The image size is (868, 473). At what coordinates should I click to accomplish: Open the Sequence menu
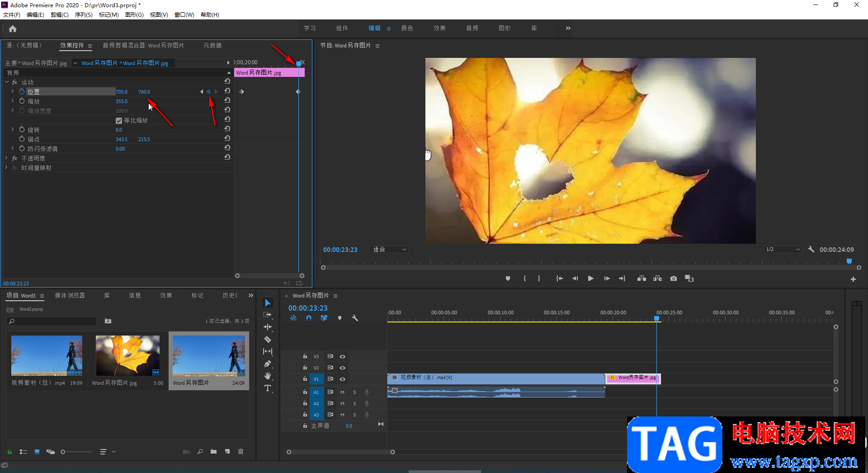point(84,15)
